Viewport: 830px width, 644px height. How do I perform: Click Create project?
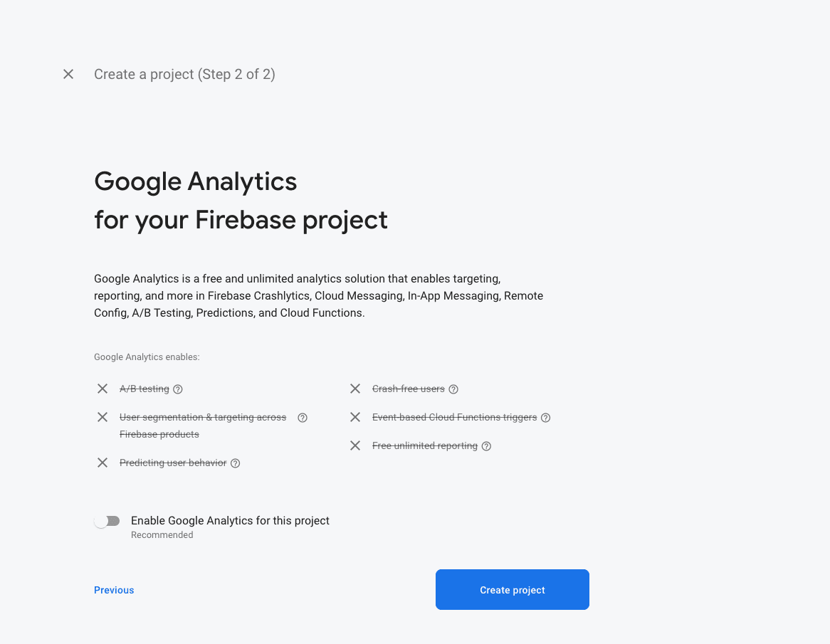coord(512,589)
